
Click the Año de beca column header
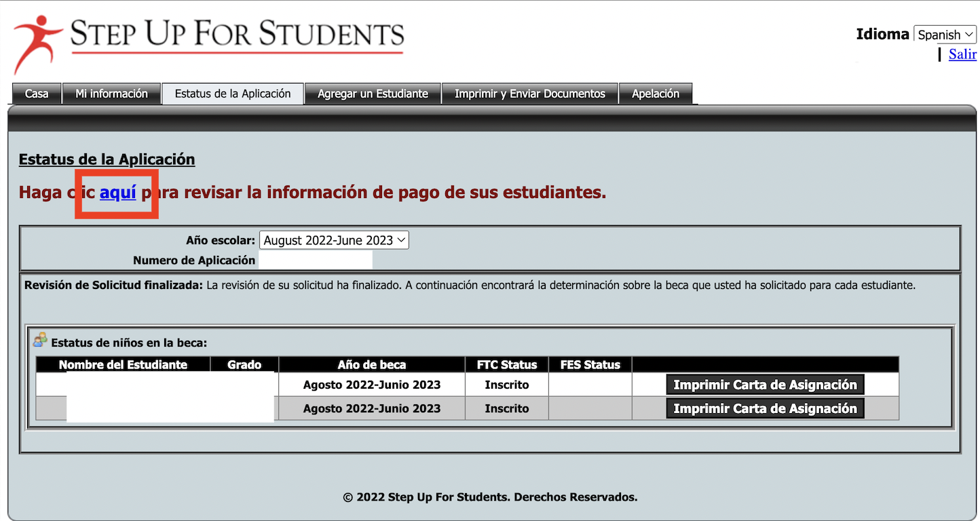click(x=372, y=364)
